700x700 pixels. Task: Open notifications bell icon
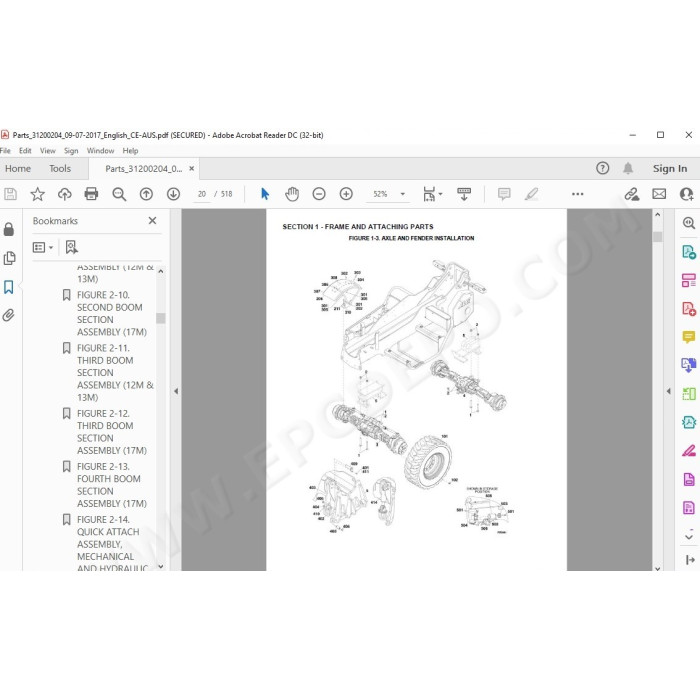pyautogui.click(x=628, y=168)
